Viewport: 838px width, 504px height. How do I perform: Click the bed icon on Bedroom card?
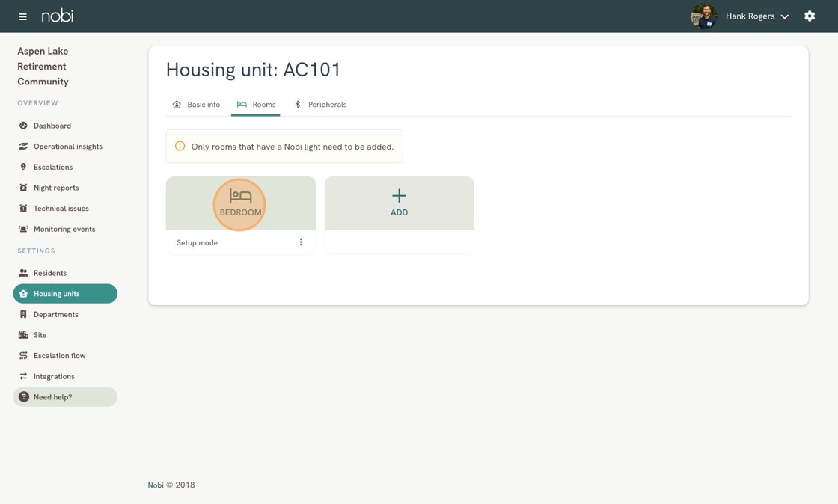pos(240,196)
